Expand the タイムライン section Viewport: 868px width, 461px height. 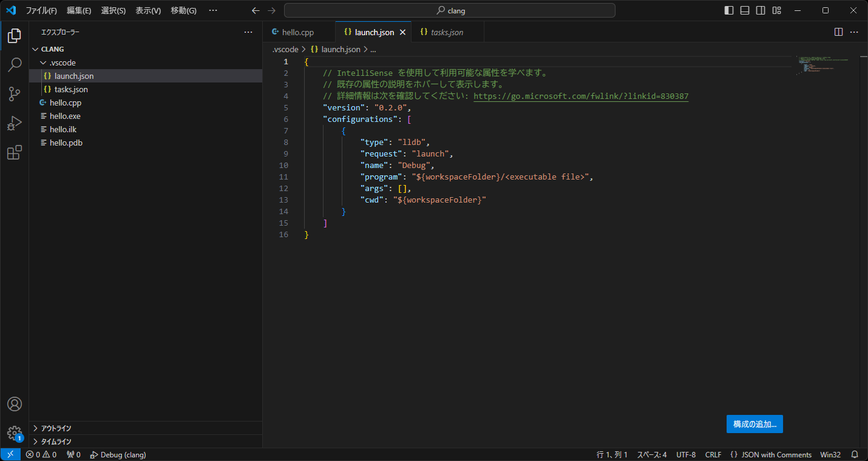[56, 442]
